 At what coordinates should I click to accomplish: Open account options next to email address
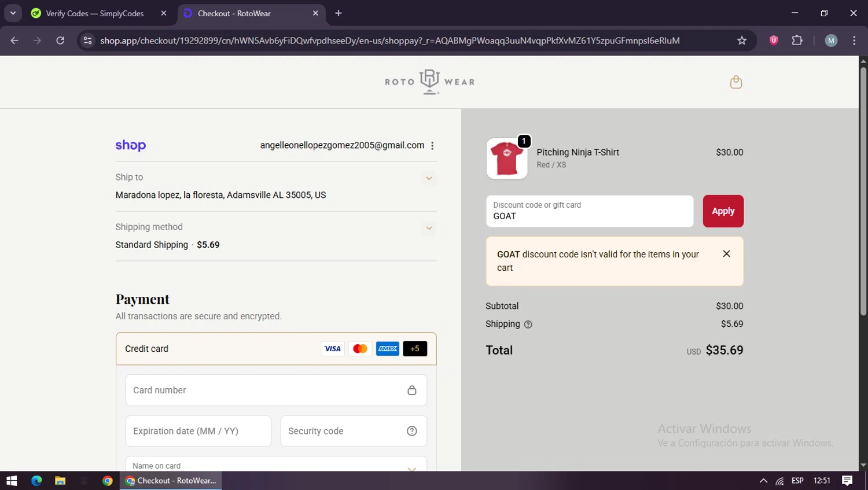[432, 146]
